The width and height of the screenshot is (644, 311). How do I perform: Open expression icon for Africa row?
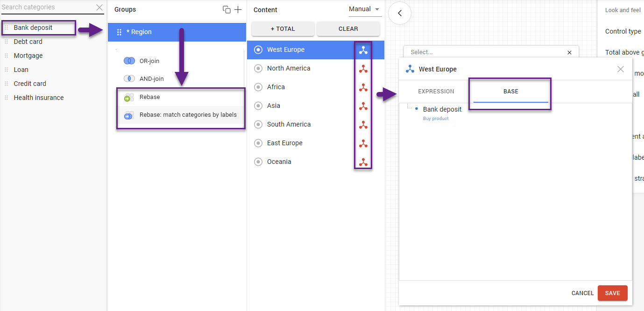(363, 87)
